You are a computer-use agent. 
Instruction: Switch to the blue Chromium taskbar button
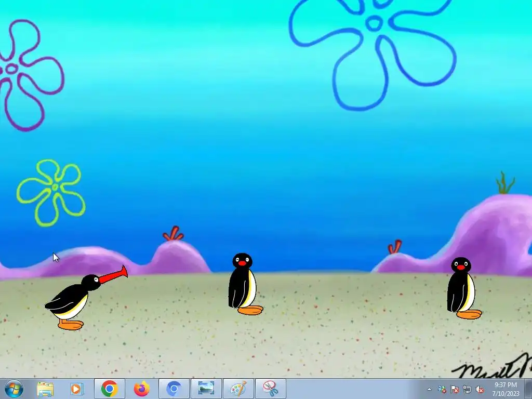pos(174,389)
